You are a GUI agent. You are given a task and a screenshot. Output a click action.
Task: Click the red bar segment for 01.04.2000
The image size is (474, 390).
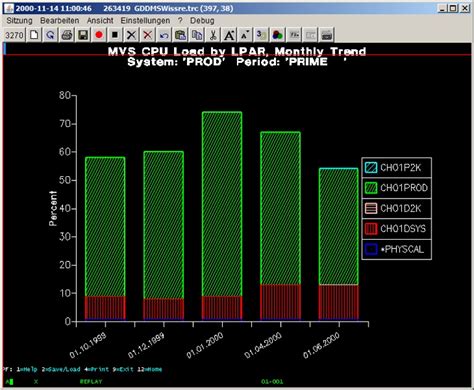(280, 302)
